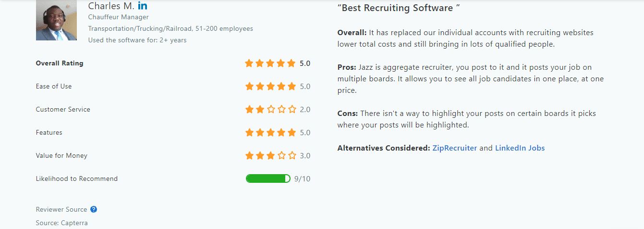Click the Value for Money star rating
644x229 pixels.
270,155
